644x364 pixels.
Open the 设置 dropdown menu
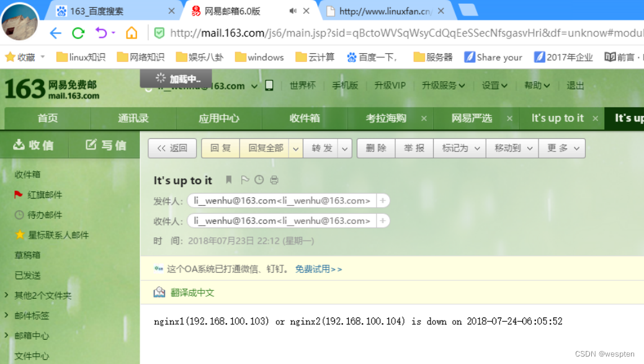point(494,86)
